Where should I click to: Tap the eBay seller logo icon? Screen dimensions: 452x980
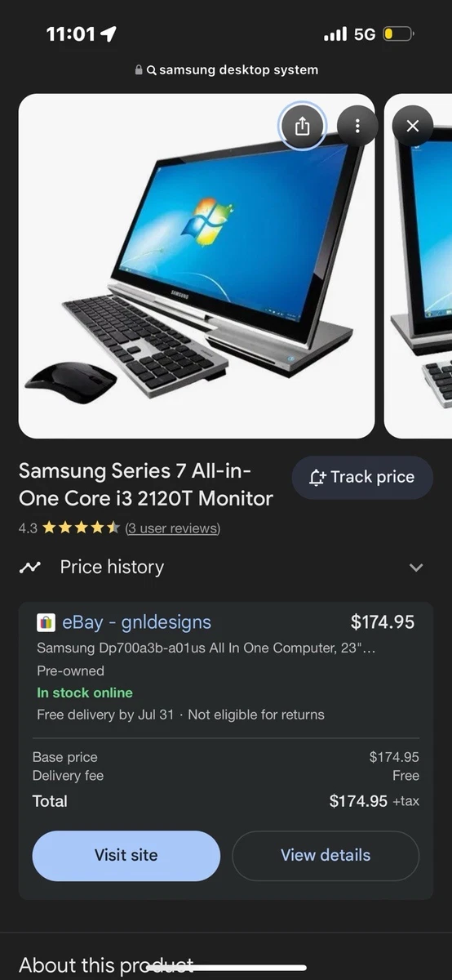[x=47, y=622]
